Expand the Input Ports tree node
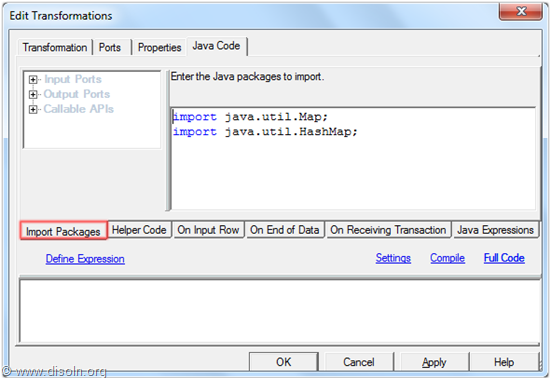Image resolution: width=551 pixels, height=378 pixels. [33, 80]
